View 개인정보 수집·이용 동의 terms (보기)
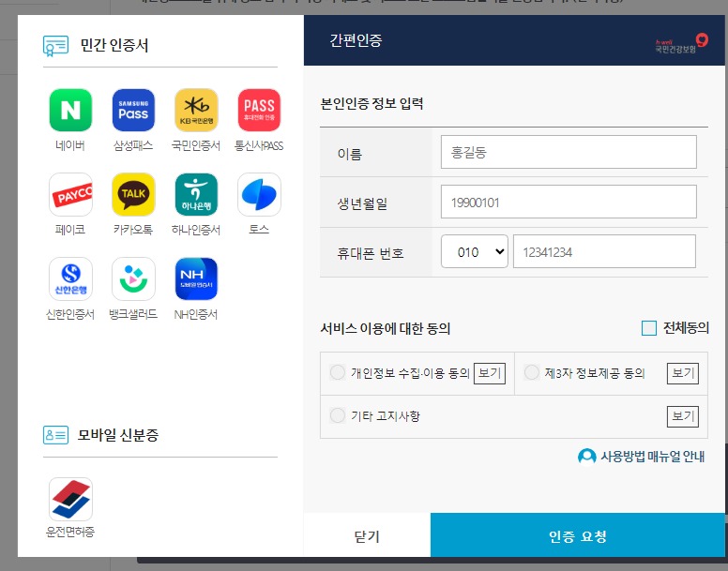Image resolution: width=728 pixels, height=571 pixels. [490, 373]
